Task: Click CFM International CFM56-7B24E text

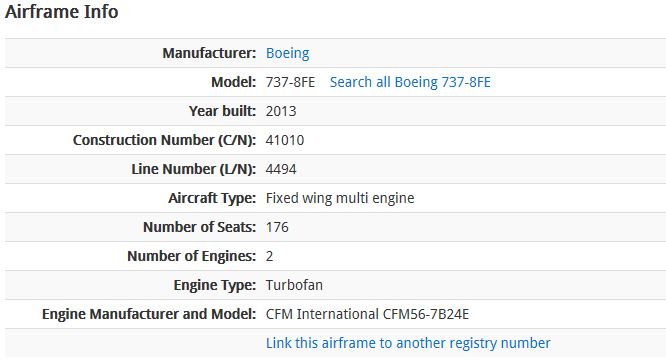Action: (367, 314)
